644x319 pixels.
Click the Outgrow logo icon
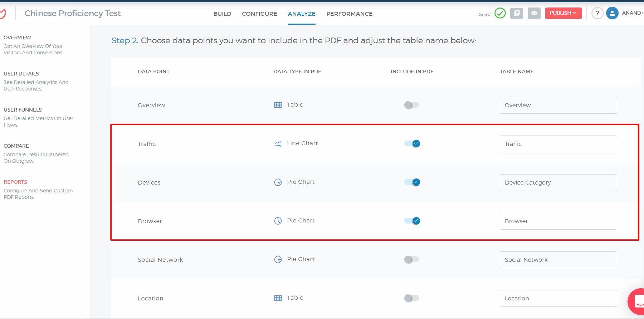pyautogui.click(x=3, y=14)
